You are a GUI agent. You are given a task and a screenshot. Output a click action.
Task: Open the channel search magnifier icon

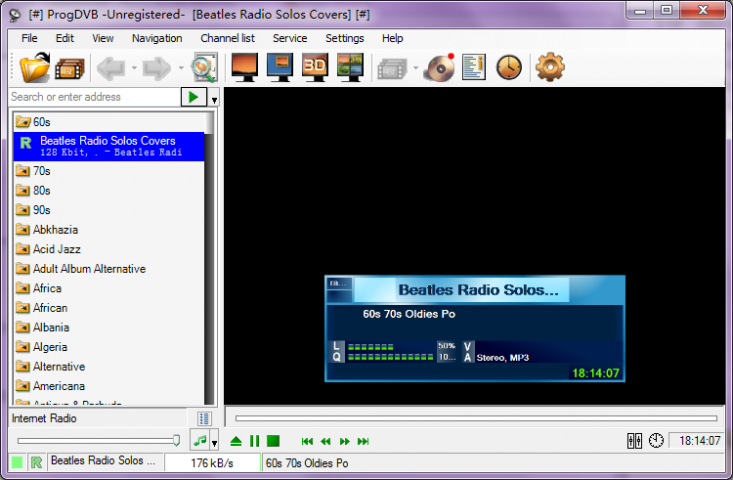tap(205, 67)
